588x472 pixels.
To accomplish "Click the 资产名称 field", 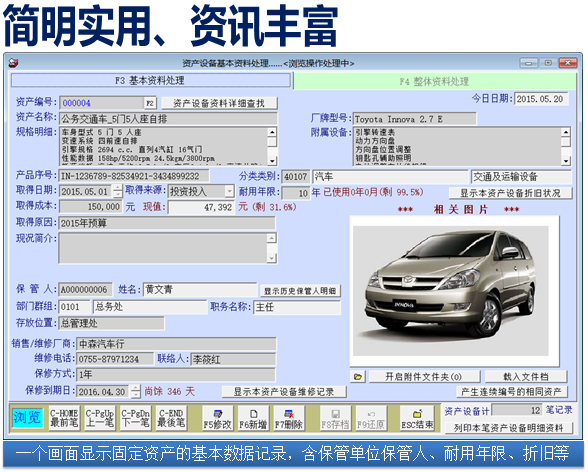I will [x=168, y=119].
